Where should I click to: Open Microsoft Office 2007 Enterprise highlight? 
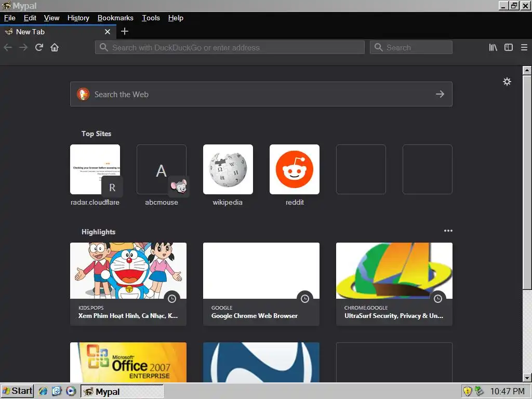[128, 362]
